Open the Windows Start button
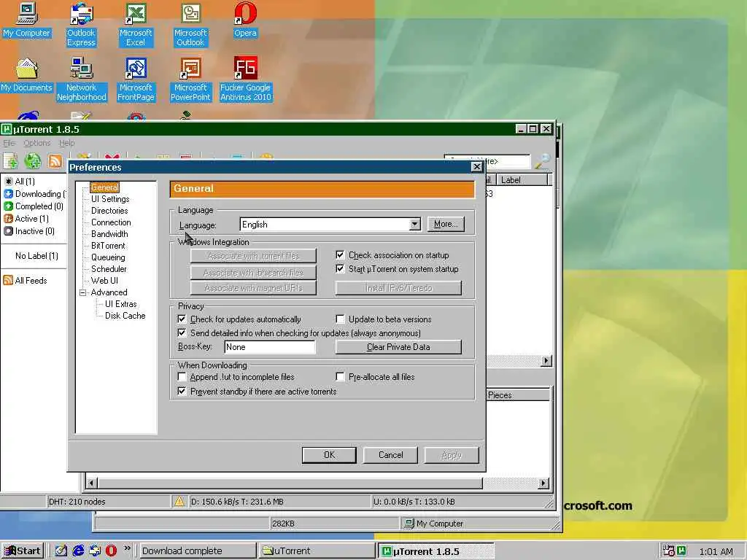The height and width of the screenshot is (560, 747). (x=23, y=551)
